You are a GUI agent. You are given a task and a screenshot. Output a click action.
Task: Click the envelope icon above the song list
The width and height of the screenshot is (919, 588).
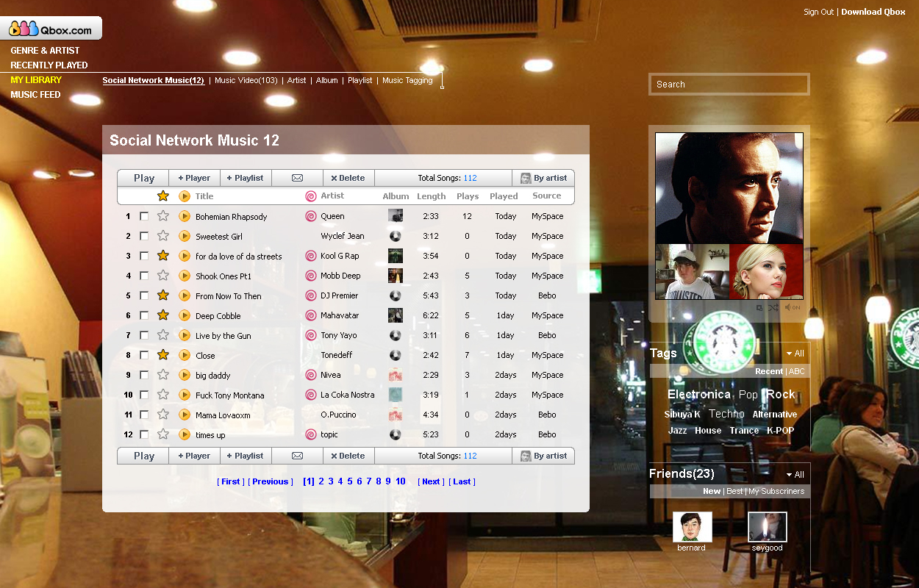click(x=297, y=178)
